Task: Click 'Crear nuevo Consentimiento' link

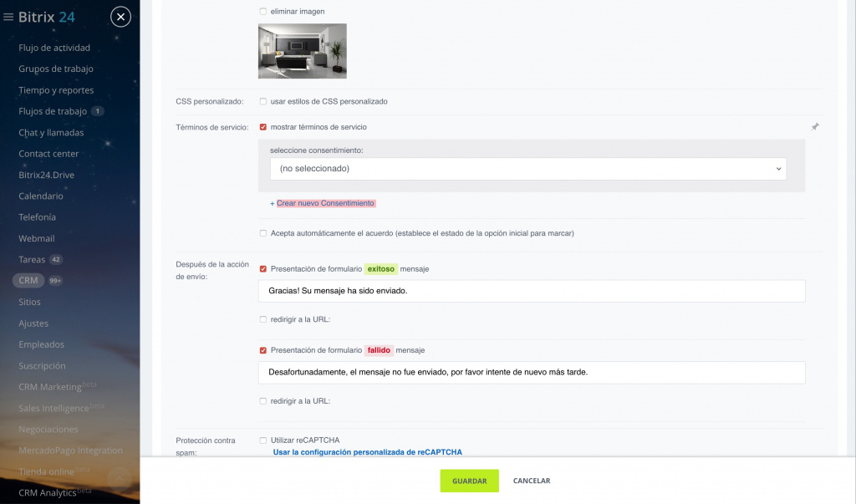Action: pos(325,203)
